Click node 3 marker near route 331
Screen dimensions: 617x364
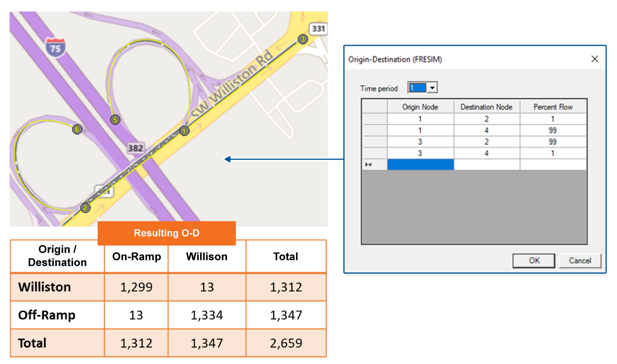[x=303, y=39]
